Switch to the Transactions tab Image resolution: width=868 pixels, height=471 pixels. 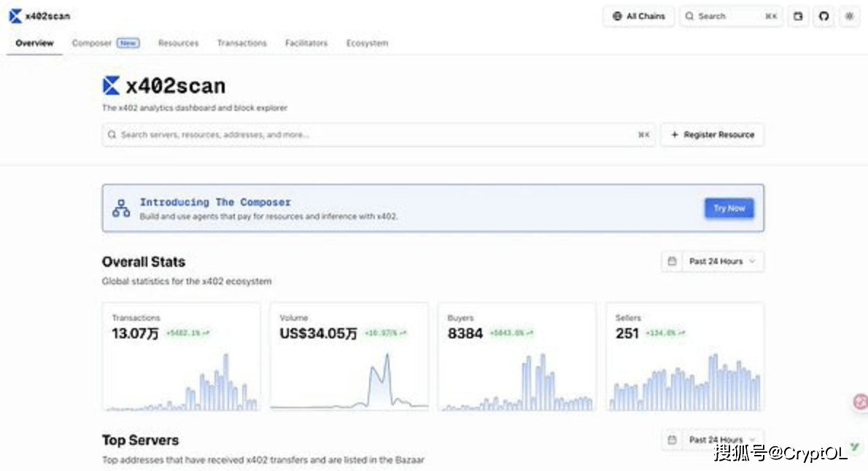[x=241, y=43]
